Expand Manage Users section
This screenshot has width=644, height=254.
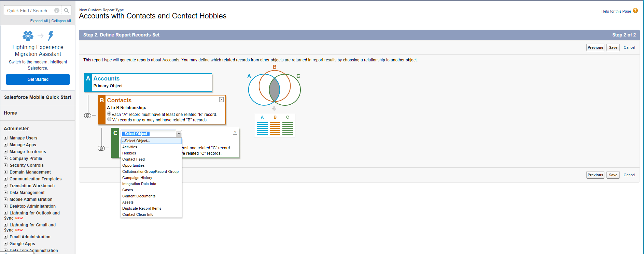tap(5, 138)
